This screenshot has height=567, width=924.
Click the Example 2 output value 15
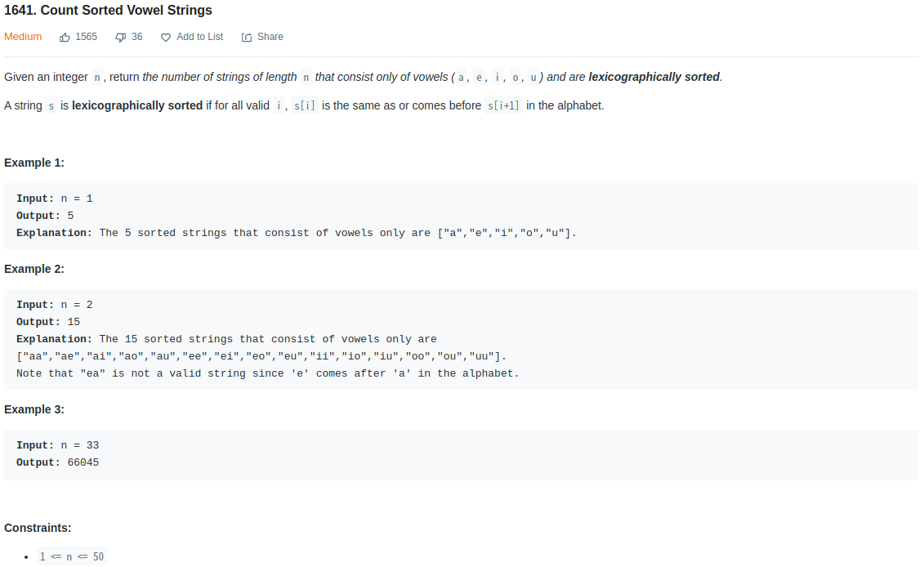74,322
